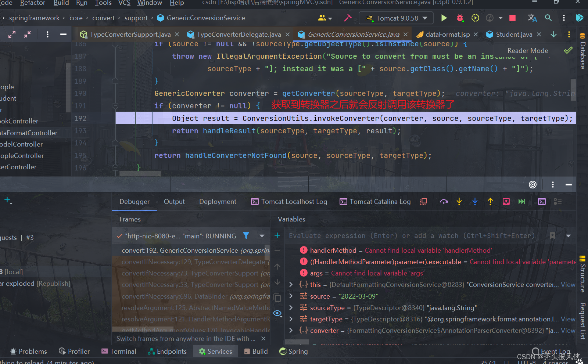This screenshot has height=364, width=588.
Task: Click Force Step Into blue arrow
Action: (x=475, y=202)
